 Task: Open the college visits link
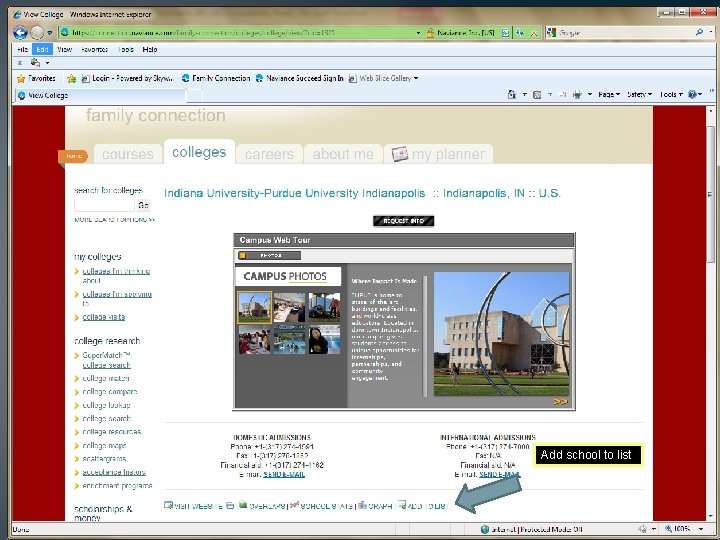tap(103, 317)
